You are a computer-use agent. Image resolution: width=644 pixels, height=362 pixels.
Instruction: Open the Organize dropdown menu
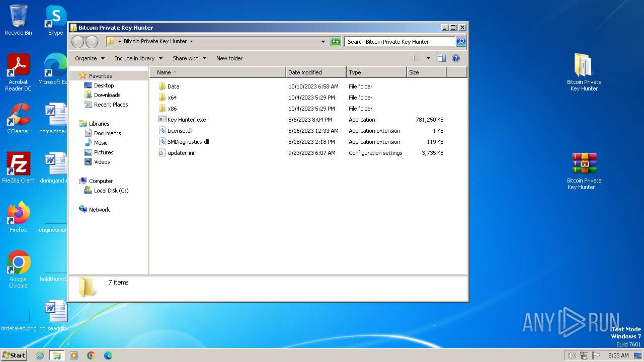coord(90,58)
